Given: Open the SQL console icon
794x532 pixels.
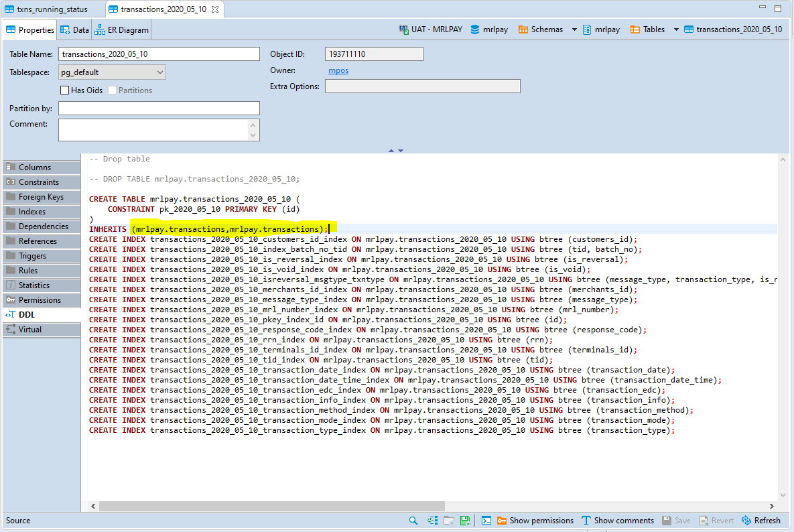Looking at the screenshot, I should pyautogui.click(x=486, y=520).
